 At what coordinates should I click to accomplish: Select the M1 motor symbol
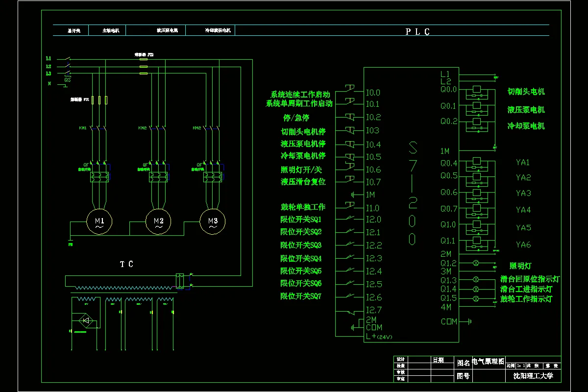(x=99, y=222)
